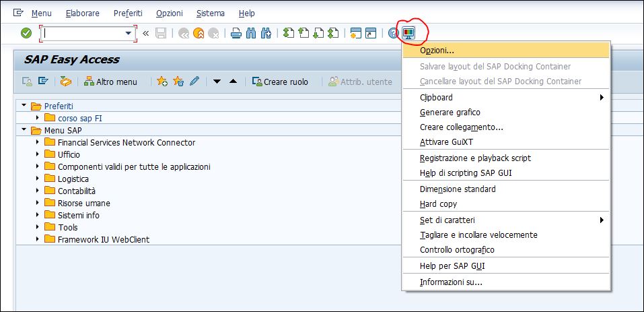644x312 pixels.
Task: Click the User menu icon in Easy Access toolbar
Action: point(27,82)
